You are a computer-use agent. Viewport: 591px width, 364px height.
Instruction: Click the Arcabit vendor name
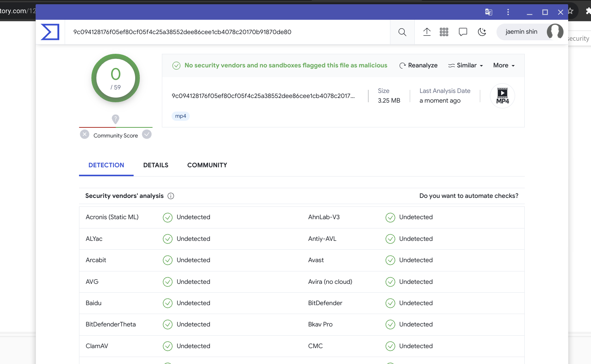tap(96, 260)
